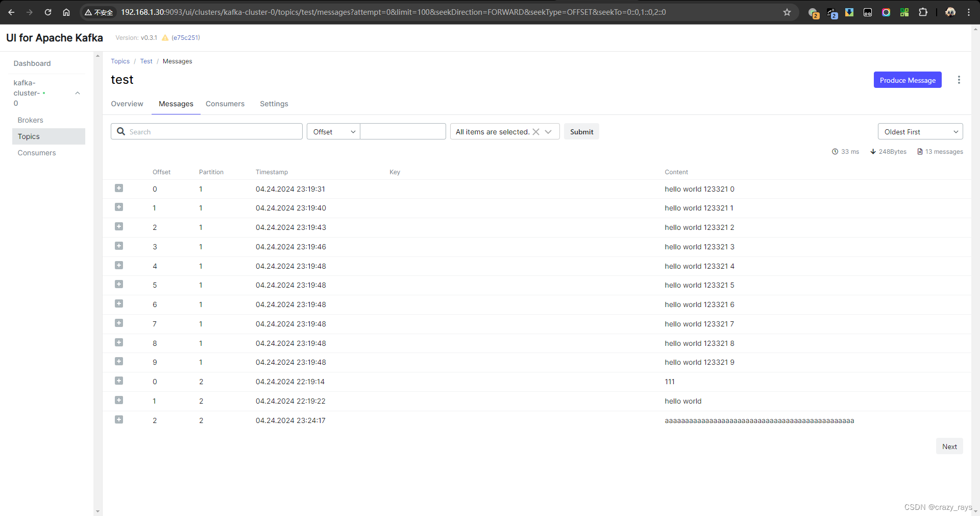Viewport: 980px width, 516px height.
Task: Open the browser home page
Action: (x=66, y=12)
